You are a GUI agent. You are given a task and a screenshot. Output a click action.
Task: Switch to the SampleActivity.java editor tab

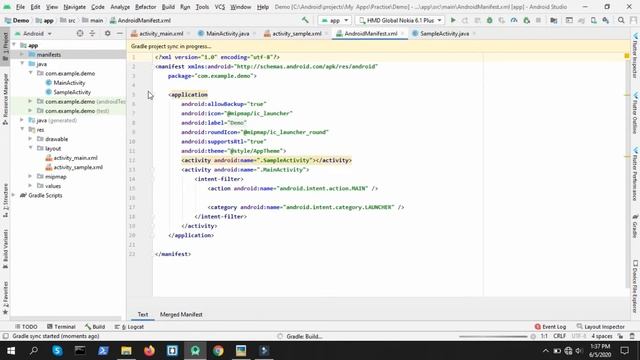[444, 33]
